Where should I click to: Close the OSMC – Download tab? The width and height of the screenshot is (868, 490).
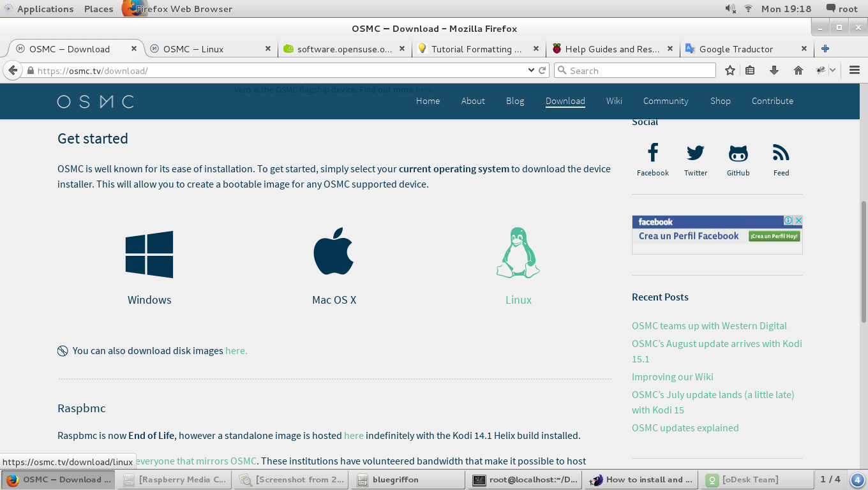pos(134,48)
